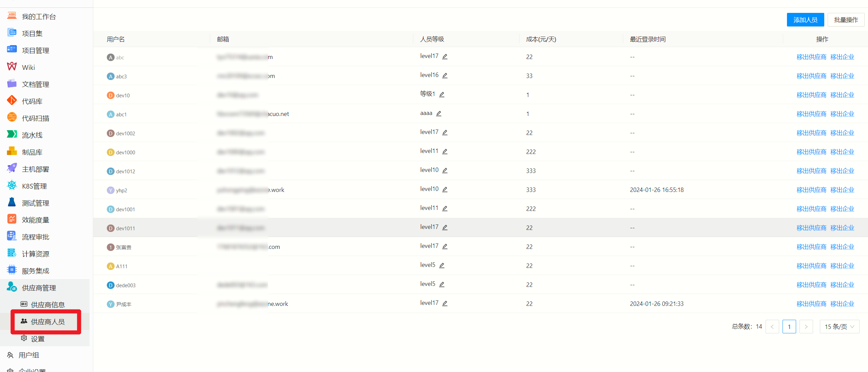This screenshot has height=372, width=868.
Task: Open the 用户组 menu item
Action: 29,355
